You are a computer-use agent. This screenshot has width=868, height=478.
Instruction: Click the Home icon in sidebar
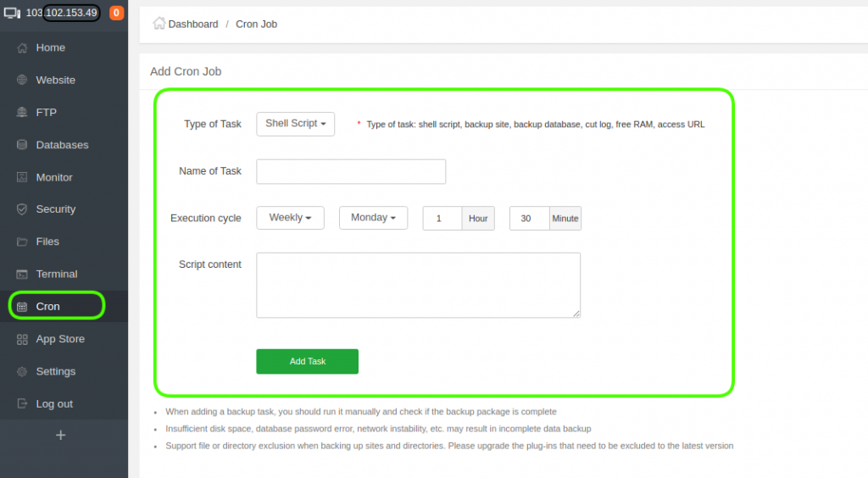pos(22,48)
